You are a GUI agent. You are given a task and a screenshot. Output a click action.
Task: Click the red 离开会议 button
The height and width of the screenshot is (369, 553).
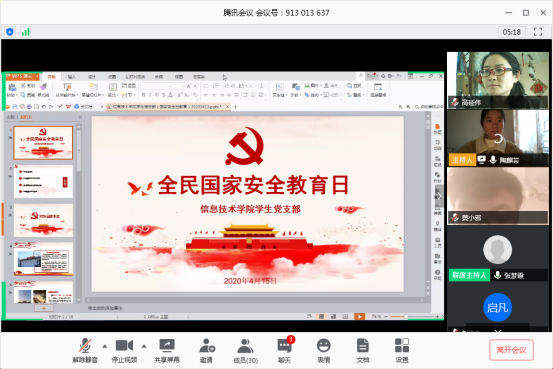click(x=511, y=350)
